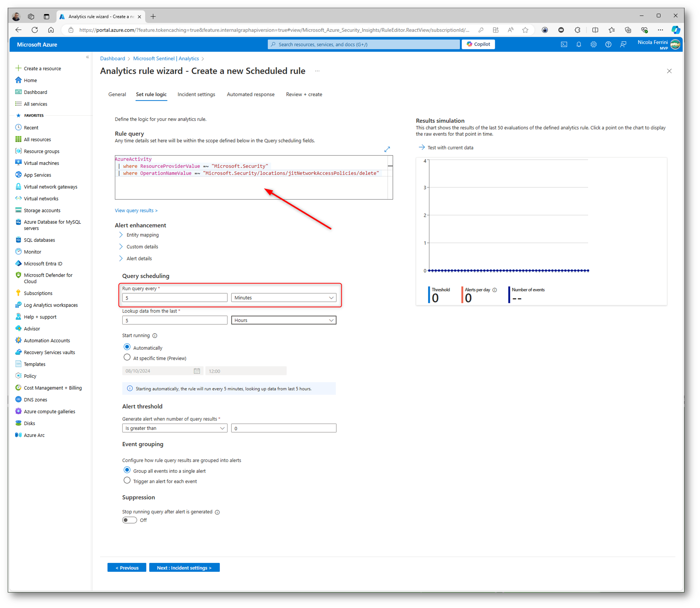Open Microsoft Defender for Cloud
Screen dimensions: 700x608
[48, 278]
